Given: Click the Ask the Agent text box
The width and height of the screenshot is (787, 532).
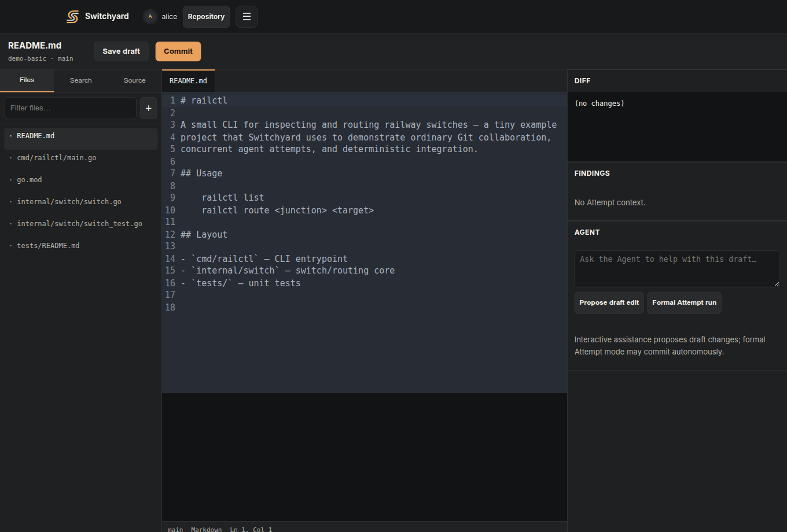Looking at the screenshot, I should click(x=677, y=268).
